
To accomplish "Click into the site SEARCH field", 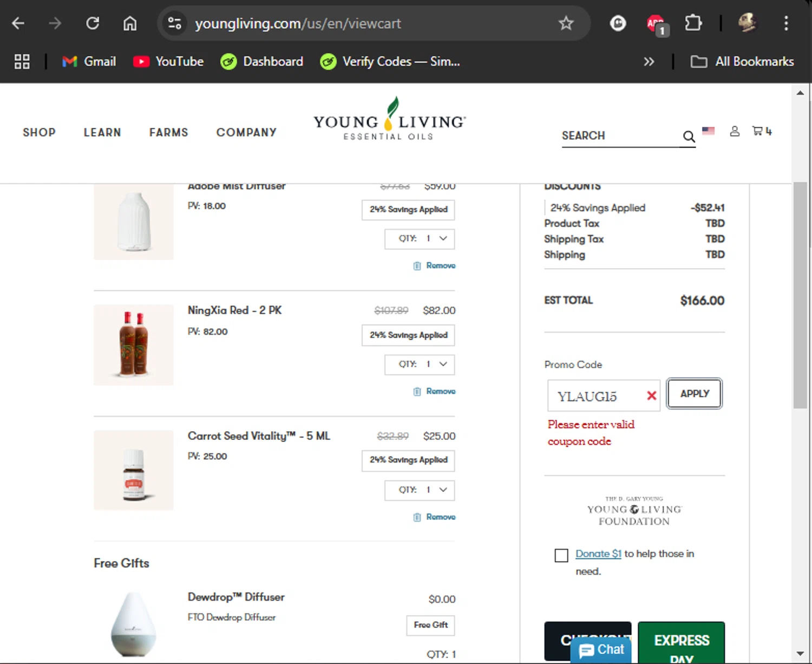I will [x=620, y=136].
